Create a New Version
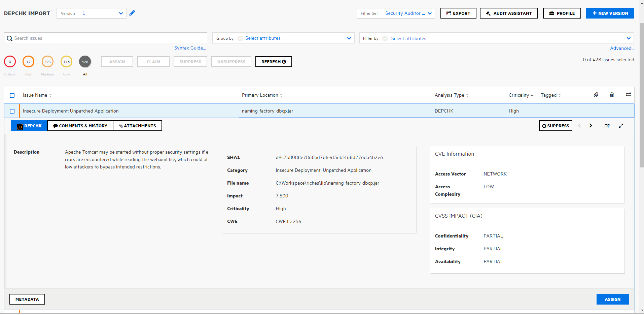Screen dimensions: 644x315 tap(610, 13)
